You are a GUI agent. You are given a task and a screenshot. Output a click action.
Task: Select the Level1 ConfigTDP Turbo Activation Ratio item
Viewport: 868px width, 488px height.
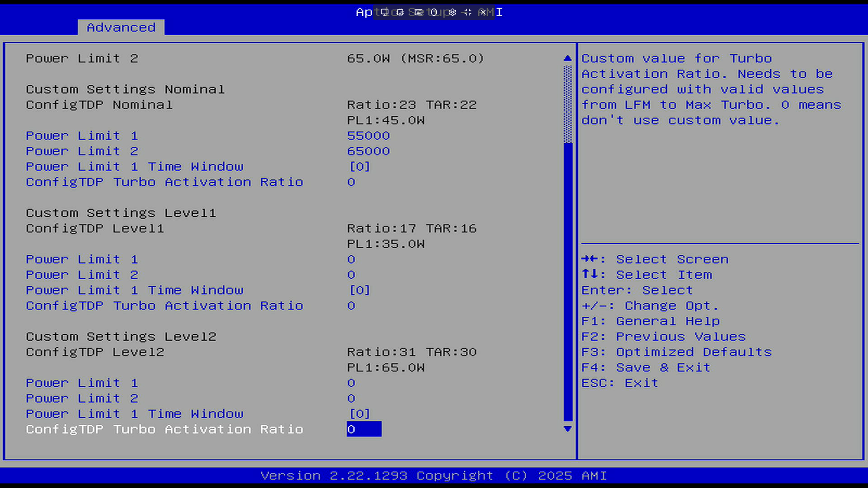[x=164, y=306]
